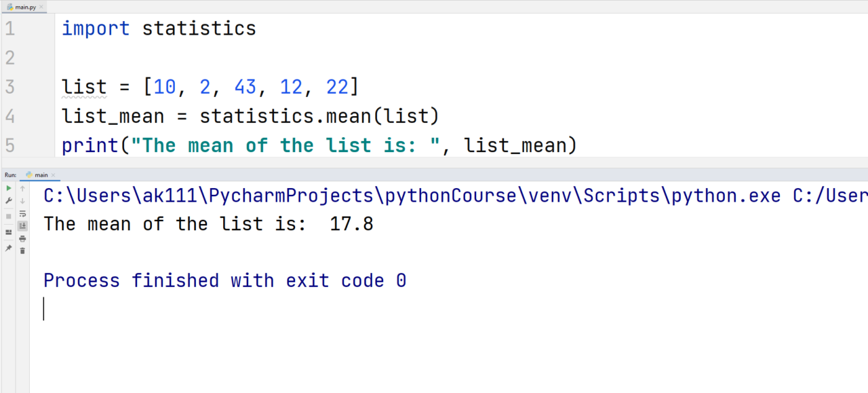This screenshot has height=393, width=868.
Task: Toggle scroll to end in the console
Action: (x=22, y=225)
